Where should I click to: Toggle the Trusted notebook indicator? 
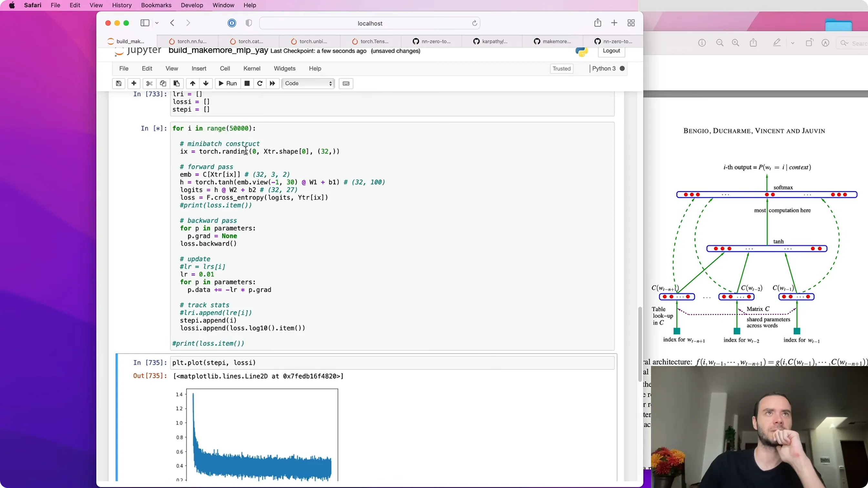point(562,68)
